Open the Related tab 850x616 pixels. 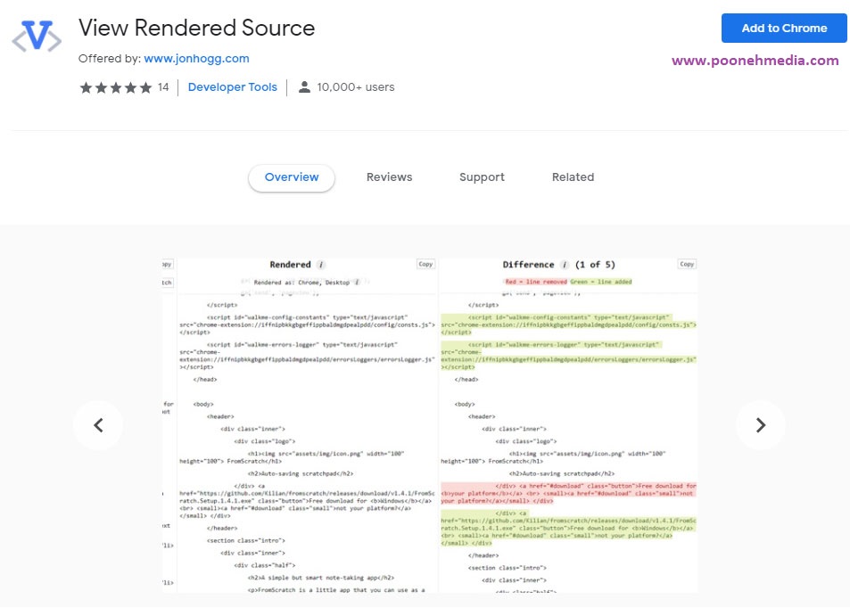pyautogui.click(x=573, y=177)
